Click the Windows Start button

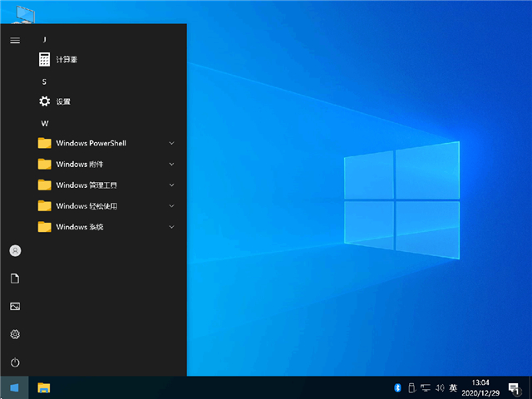coord(14,387)
